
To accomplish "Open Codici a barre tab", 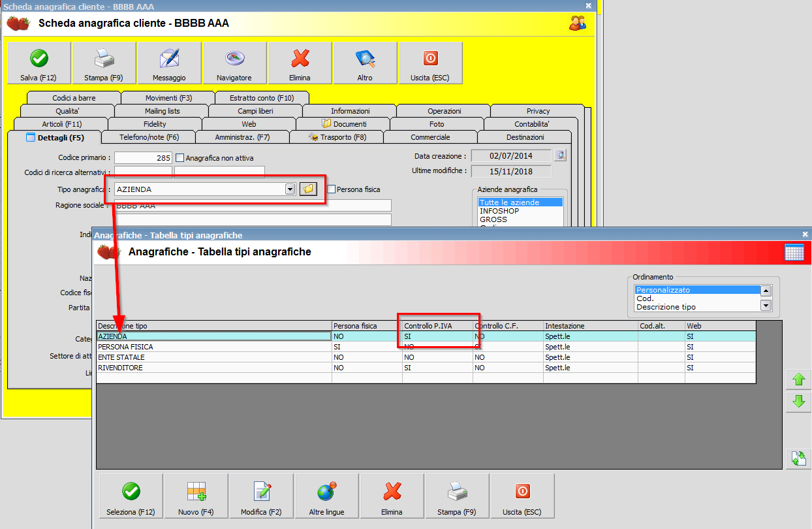I will click(x=74, y=98).
